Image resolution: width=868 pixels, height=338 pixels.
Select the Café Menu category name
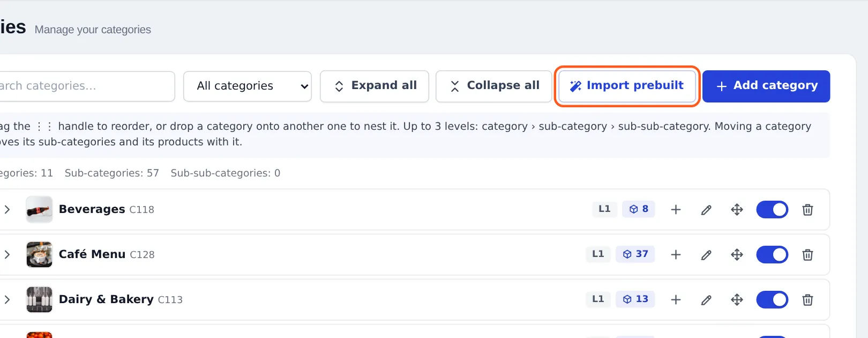92,254
